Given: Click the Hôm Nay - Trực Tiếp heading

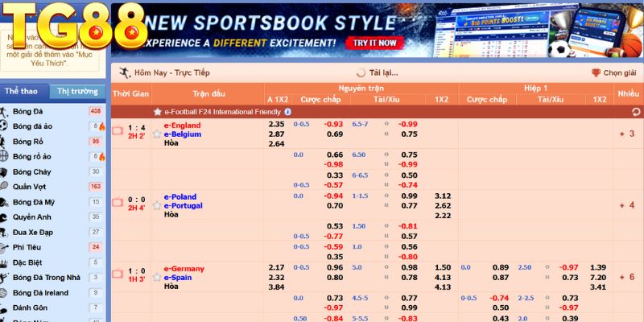Looking at the screenshot, I should tap(171, 72).
